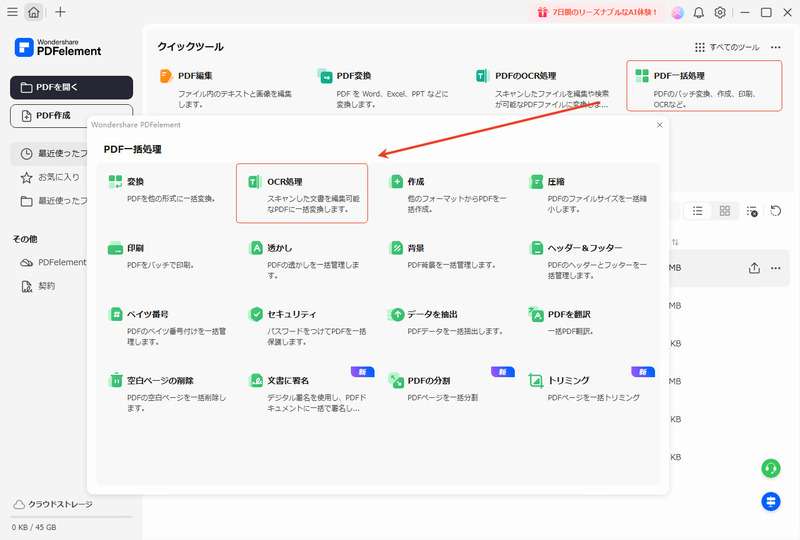Click the 0 KB / 45 GB storage text

[x=34, y=527]
